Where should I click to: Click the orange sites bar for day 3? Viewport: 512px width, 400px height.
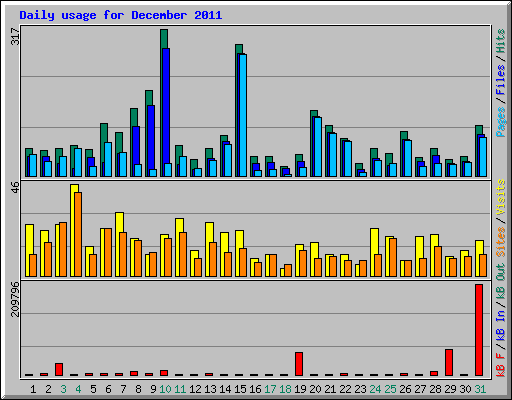(63, 249)
